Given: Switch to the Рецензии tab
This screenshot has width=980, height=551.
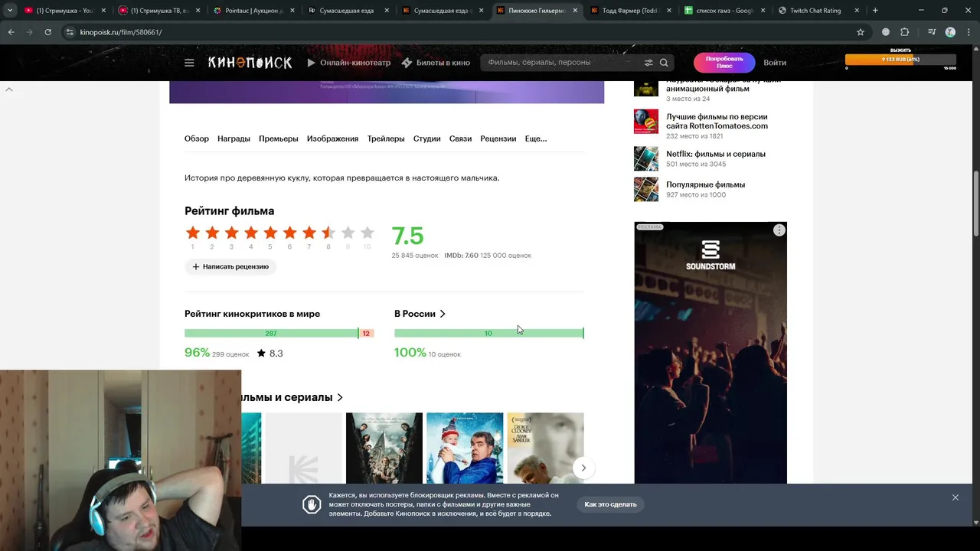Looking at the screenshot, I should [498, 139].
